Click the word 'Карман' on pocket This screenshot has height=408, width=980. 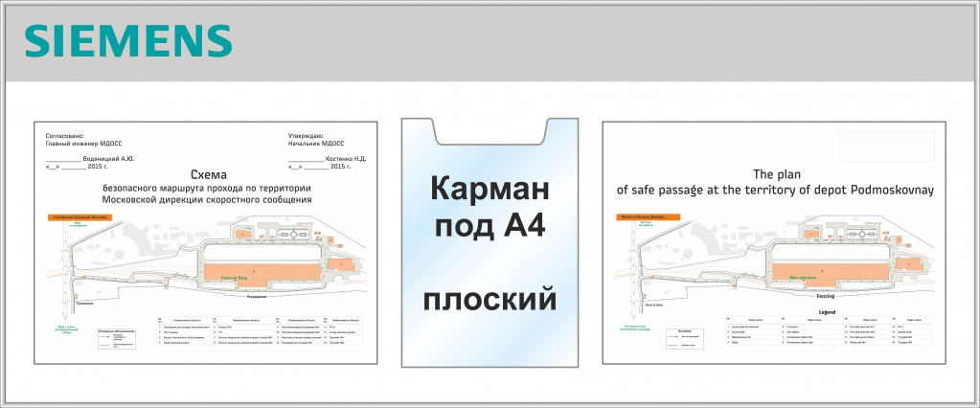coord(490,189)
